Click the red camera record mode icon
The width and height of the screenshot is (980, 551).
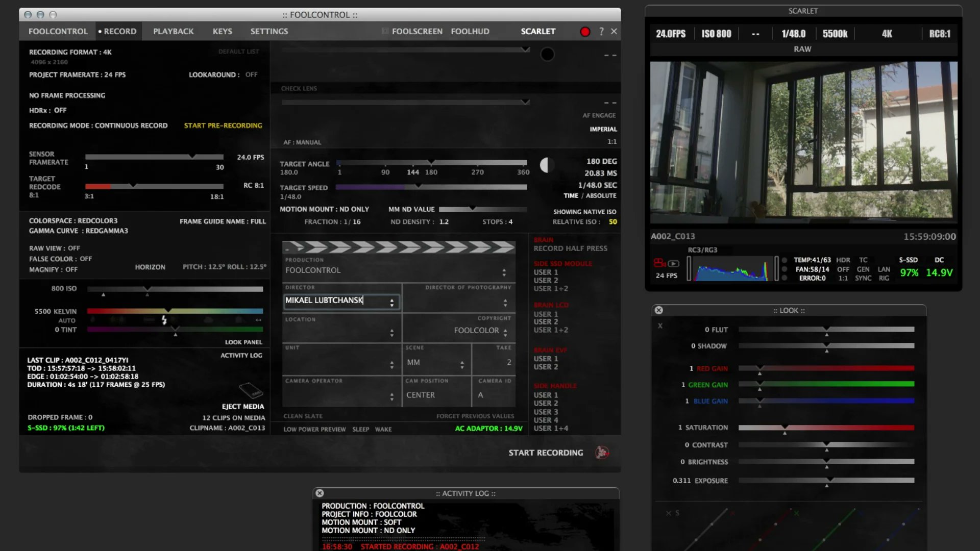pos(659,263)
